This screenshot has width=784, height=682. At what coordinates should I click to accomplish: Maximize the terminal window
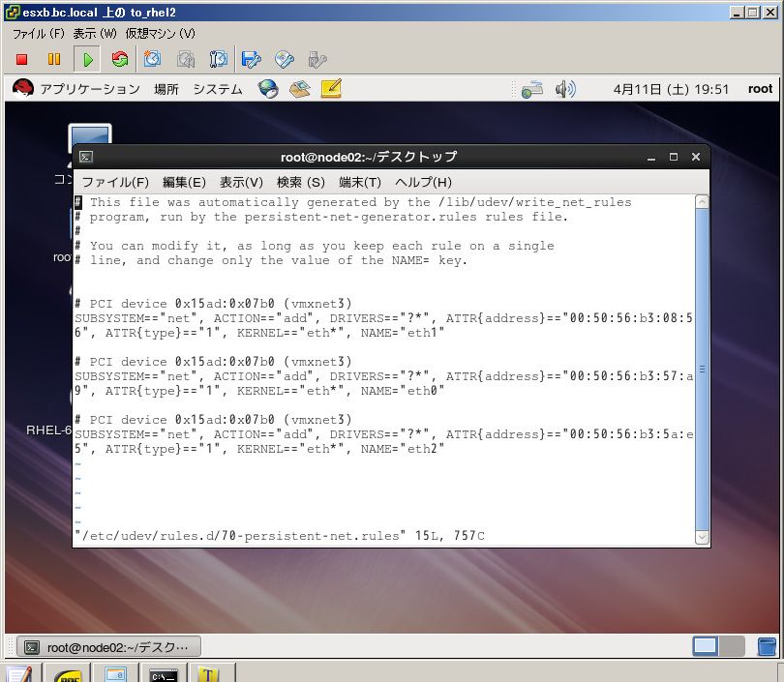tap(674, 157)
